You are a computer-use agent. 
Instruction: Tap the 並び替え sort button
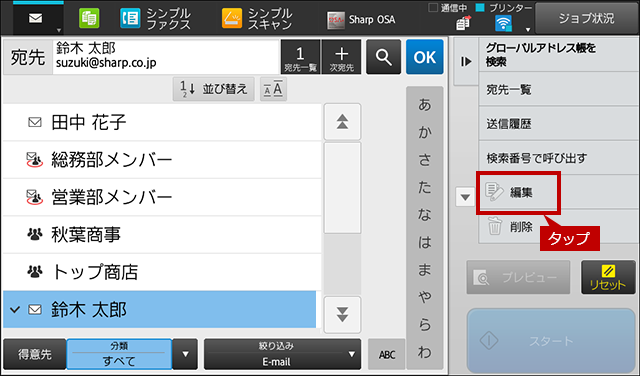point(213,89)
